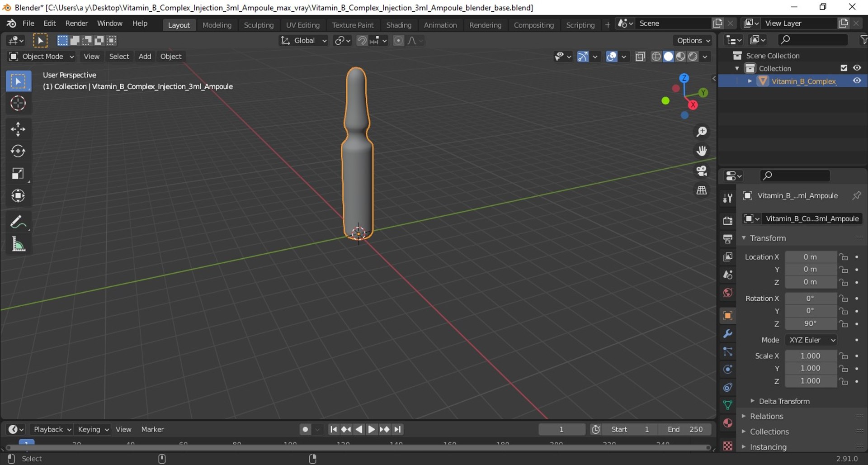Activate the Scale tool
The width and height of the screenshot is (868, 465).
pyautogui.click(x=18, y=174)
